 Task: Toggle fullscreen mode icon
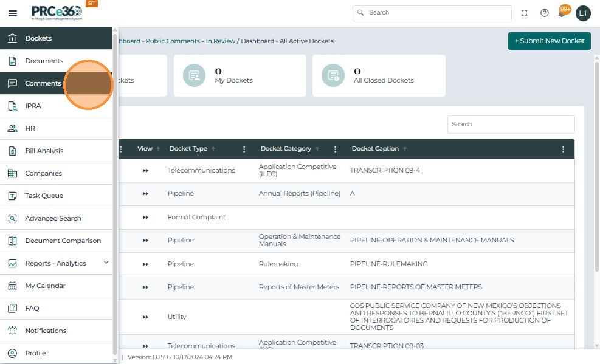525,13
